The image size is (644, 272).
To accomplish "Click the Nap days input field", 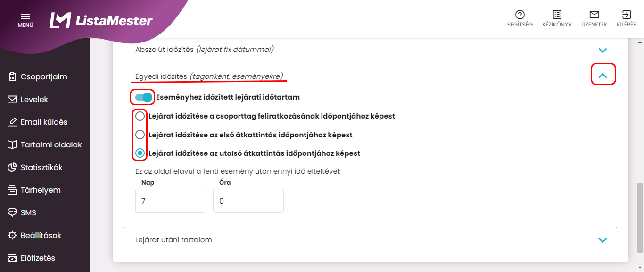I will [170, 201].
